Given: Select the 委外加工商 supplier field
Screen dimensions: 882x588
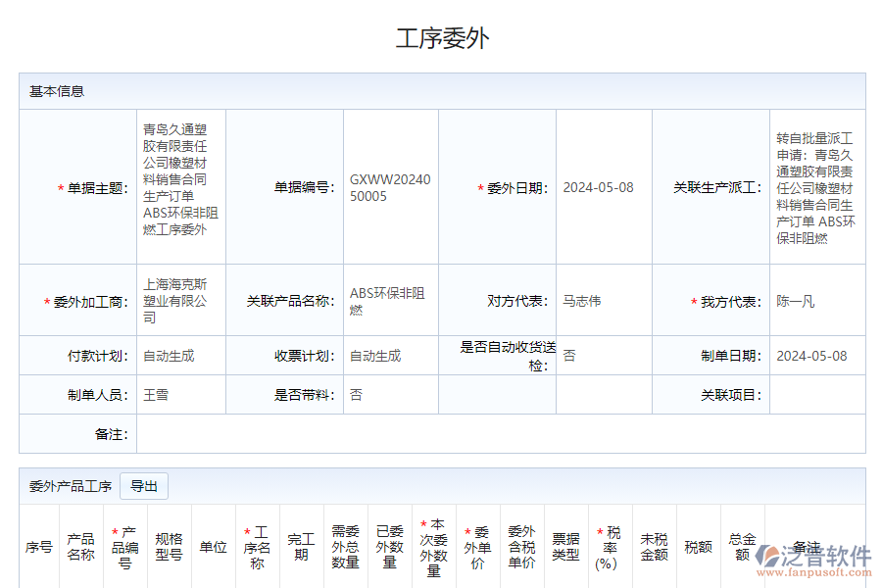Looking at the screenshot, I should point(178,300).
